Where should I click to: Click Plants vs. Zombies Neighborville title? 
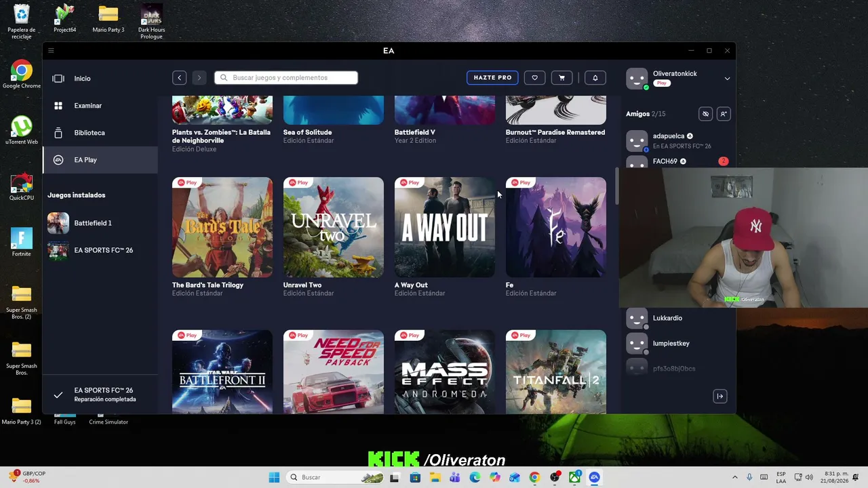click(x=221, y=136)
